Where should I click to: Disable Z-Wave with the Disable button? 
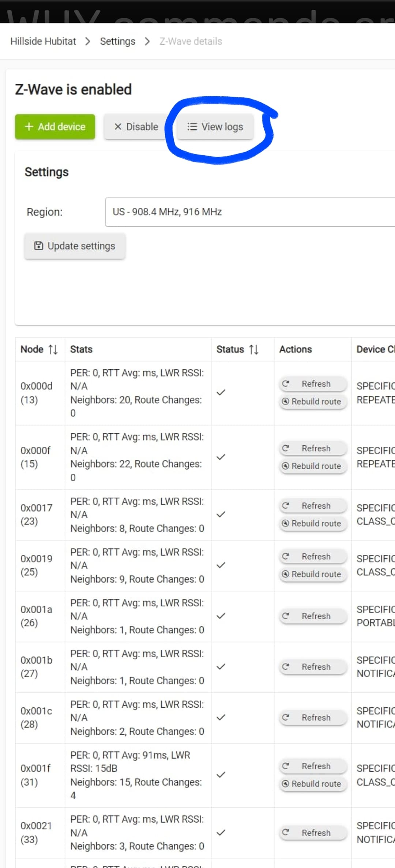(x=136, y=127)
